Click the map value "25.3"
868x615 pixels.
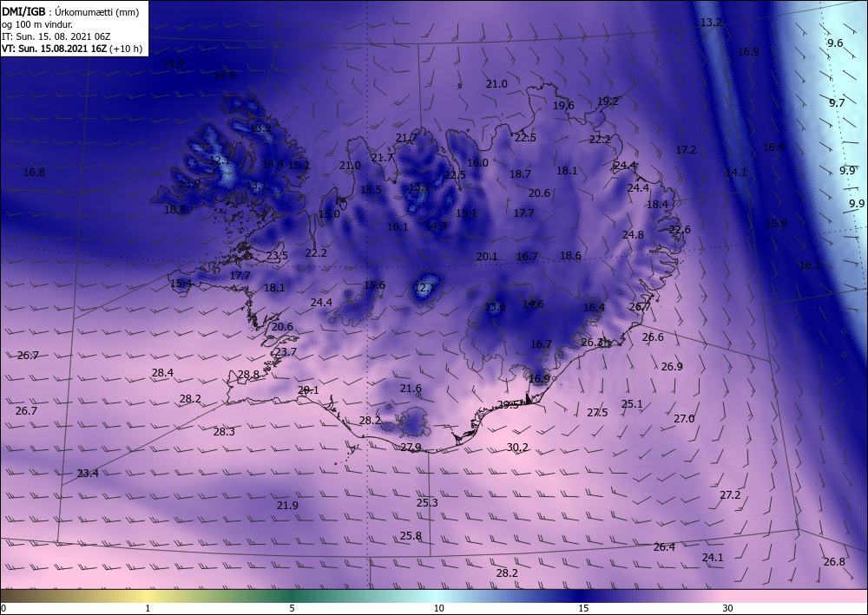tap(427, 503)
